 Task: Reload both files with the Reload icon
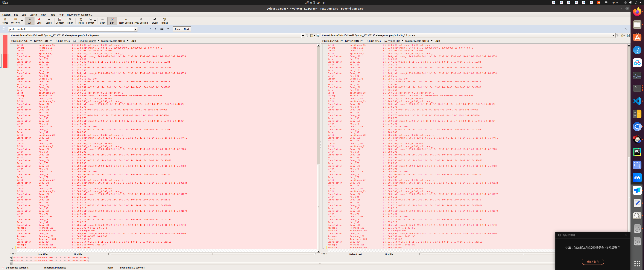164,21
